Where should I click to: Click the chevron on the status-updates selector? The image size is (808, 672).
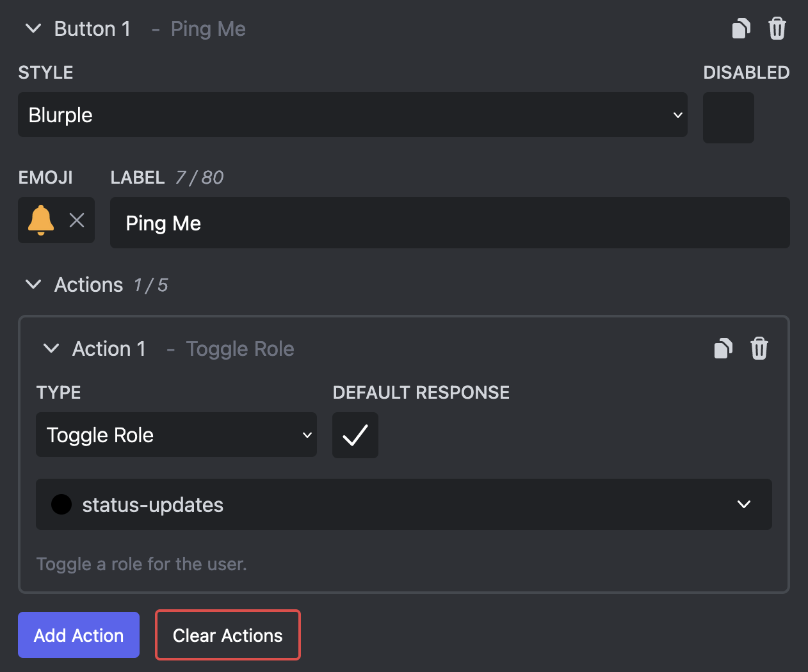743,504
